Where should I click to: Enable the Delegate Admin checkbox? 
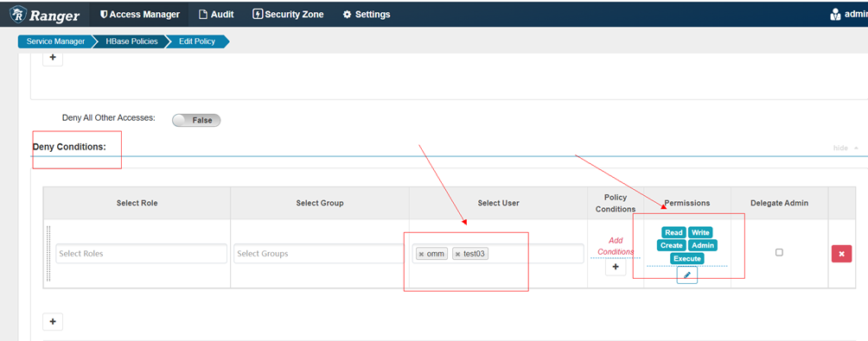(x=779, y=253)
